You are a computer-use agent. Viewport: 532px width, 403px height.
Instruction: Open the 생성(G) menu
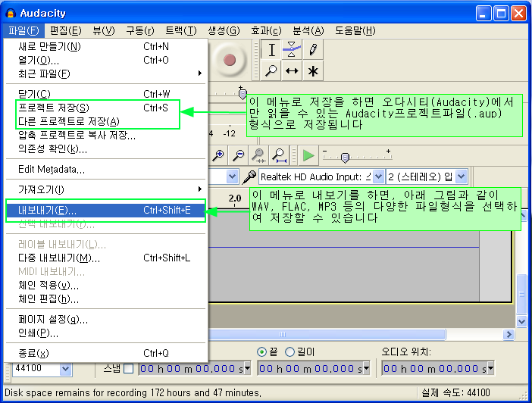(x=224, y=31)
